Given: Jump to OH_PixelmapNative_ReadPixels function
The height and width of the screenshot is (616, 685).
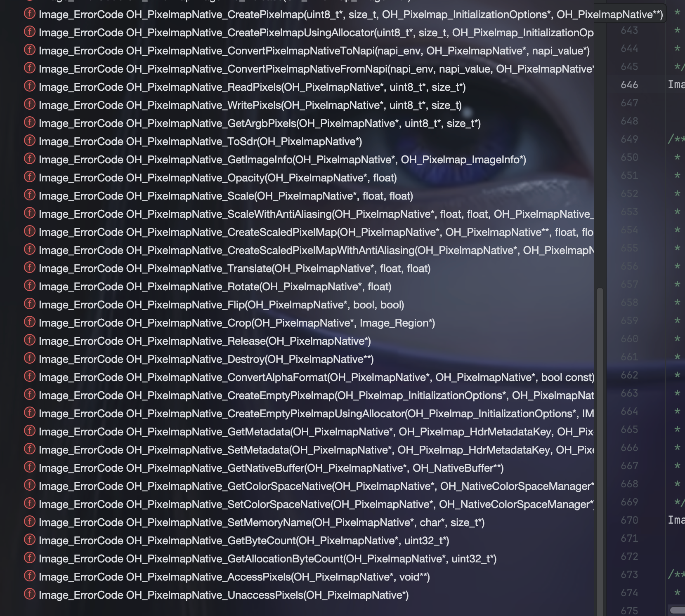Looking at the screenshot, I should 252,87.
